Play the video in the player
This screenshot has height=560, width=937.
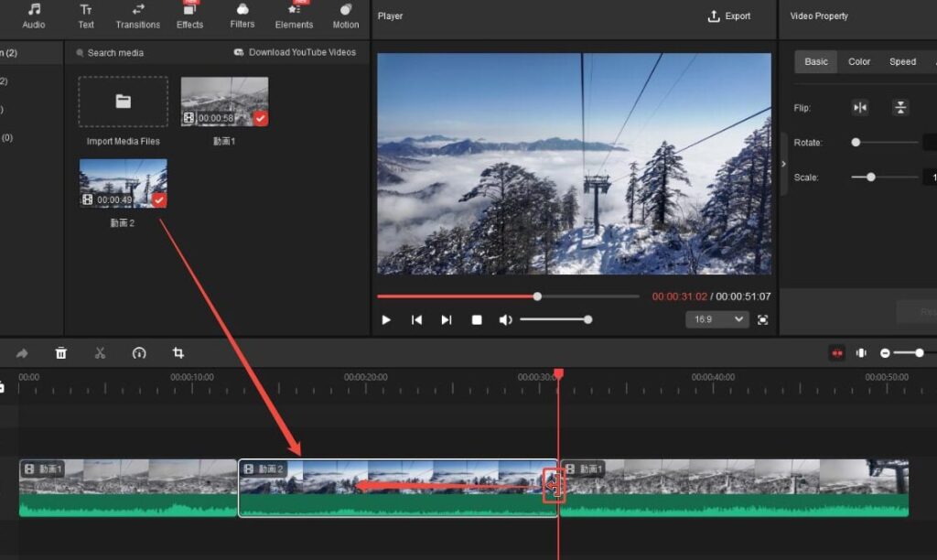pyautogui.click(x=386, y=319)
